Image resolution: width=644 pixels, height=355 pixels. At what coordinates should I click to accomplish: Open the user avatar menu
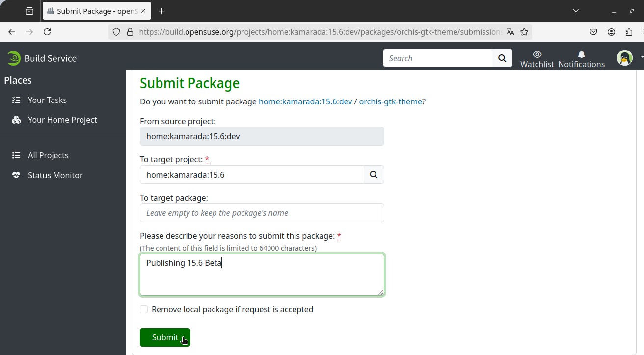coord(625,58)
